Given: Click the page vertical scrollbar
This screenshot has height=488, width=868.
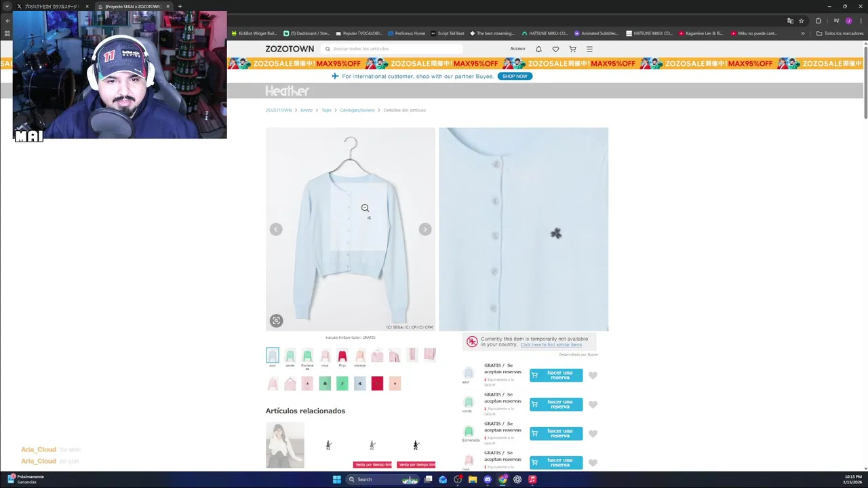Looking at the screenshot, I should coord(865,81).
